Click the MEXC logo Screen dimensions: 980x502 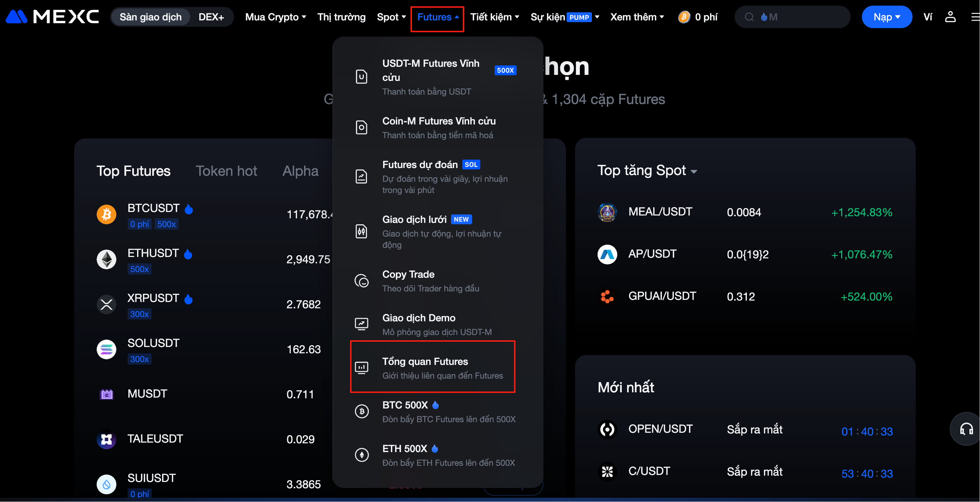point(52,17)
